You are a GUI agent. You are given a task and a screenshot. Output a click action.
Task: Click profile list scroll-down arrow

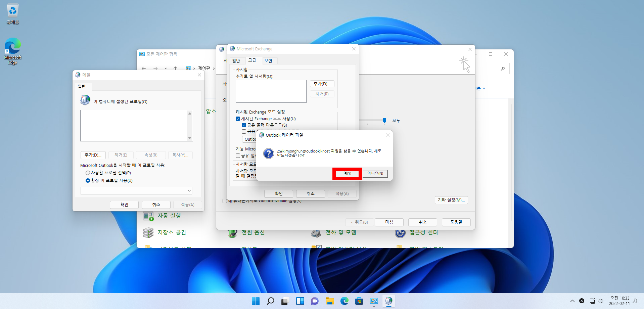tap(190, 138)
